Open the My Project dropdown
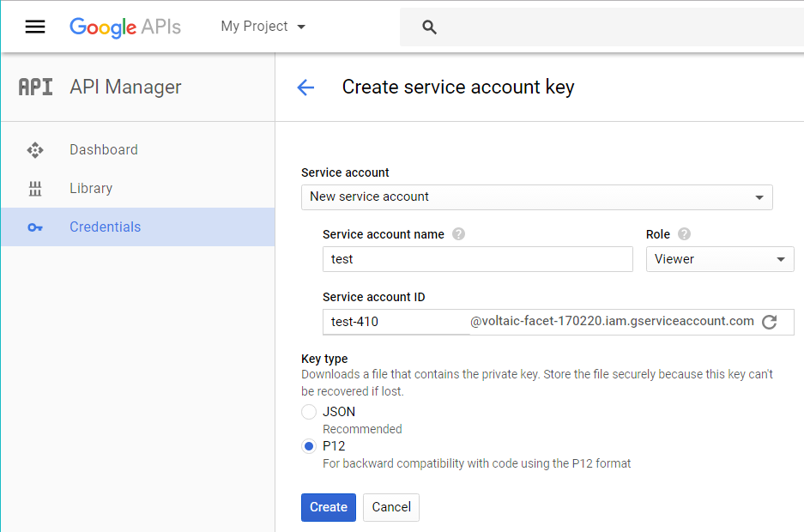Image resolution: width=804 pixels, height=532 pixels. [x=263, y=27]
